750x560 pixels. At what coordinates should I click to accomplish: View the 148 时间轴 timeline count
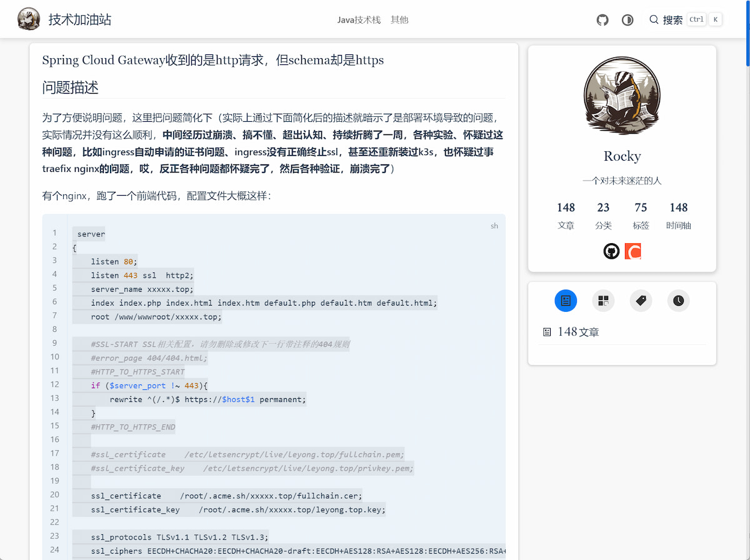678,216
